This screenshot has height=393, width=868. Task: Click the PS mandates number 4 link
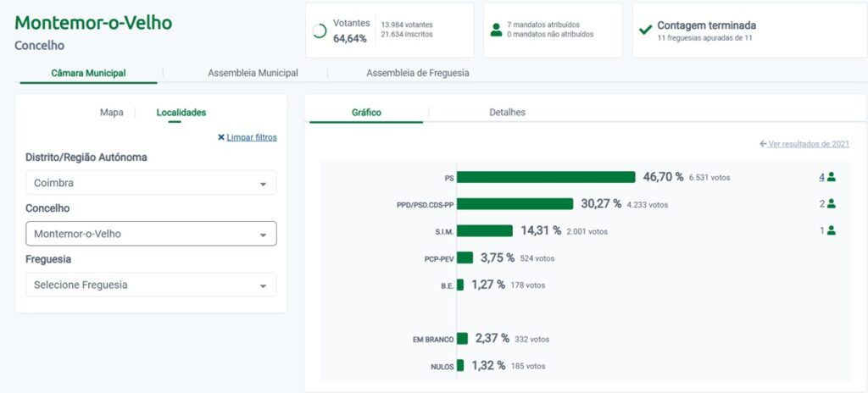(x=821, y=177)
